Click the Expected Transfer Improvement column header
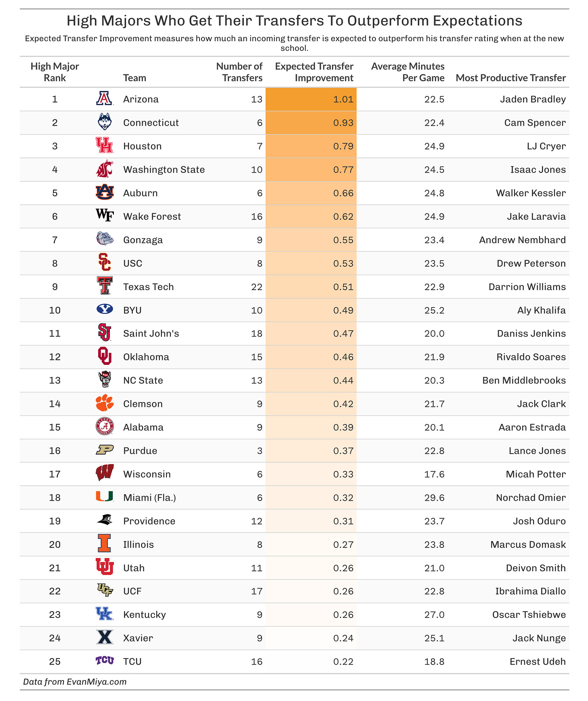This screenshot has height=701, width=588. (x=314, y=72)
